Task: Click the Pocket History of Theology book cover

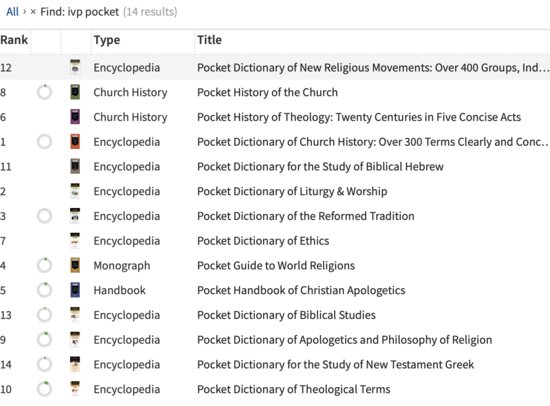Action: pyautogui.click(x=75, y=117)
